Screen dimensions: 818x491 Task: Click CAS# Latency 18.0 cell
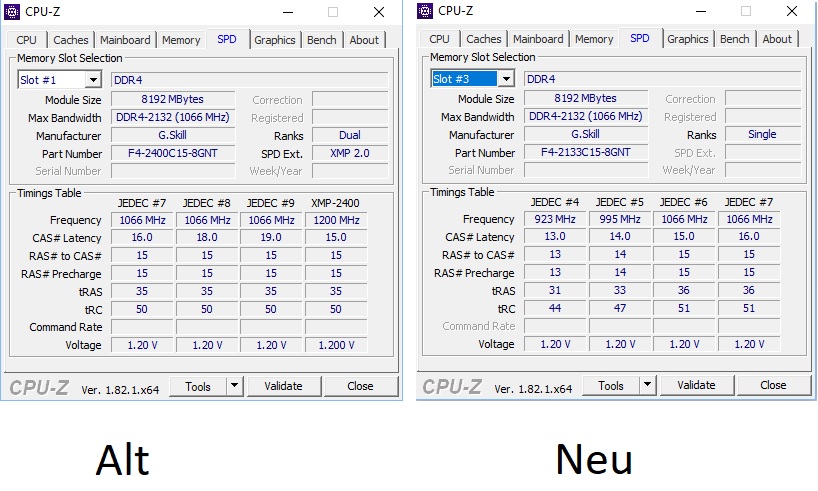pyautogui.click(x=207, y=237)
